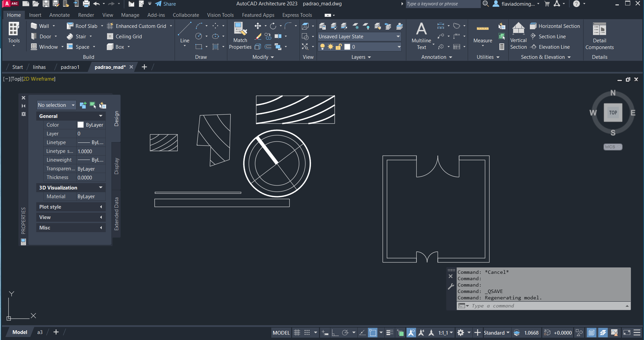Open the Annotate ribbon tab
This screenshot has height=340, width=644.
click(59, 15)
